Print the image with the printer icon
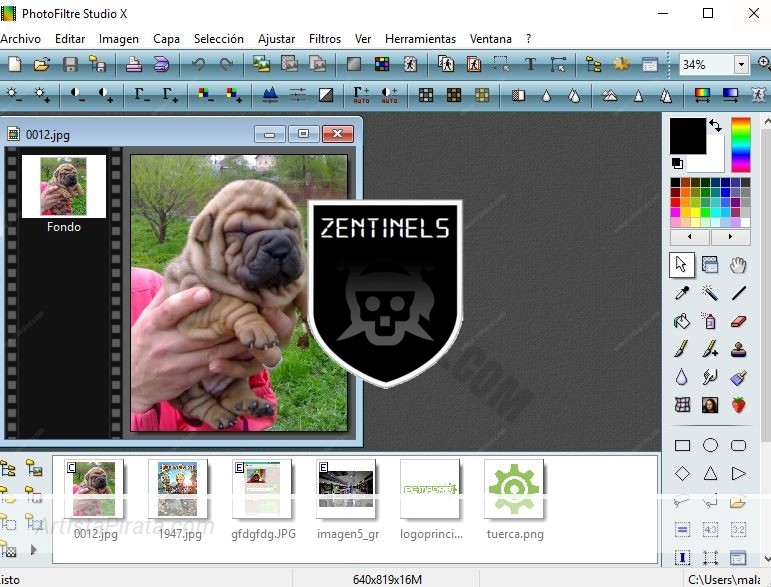 point(133,64)
